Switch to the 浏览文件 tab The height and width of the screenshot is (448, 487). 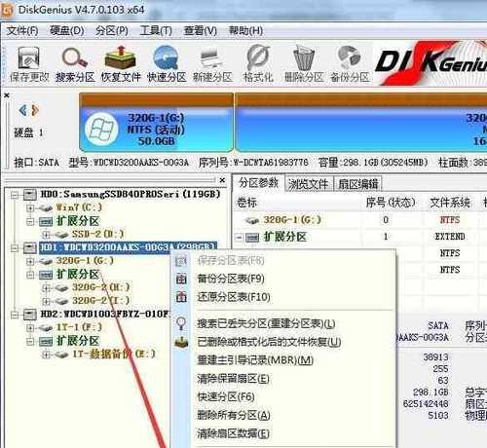[x=308, y=184]
